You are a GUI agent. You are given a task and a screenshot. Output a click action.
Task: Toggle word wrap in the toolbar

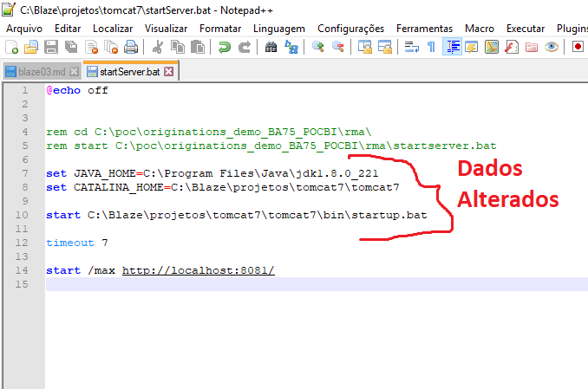(x=412, y=47)
